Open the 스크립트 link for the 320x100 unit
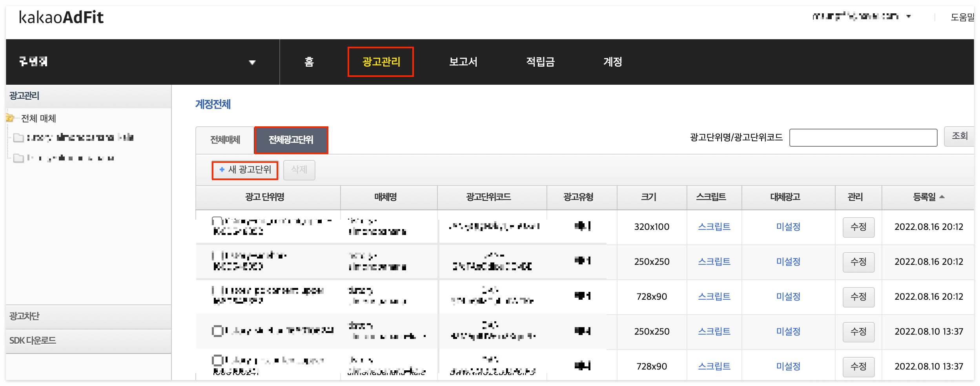 (714, 226)
